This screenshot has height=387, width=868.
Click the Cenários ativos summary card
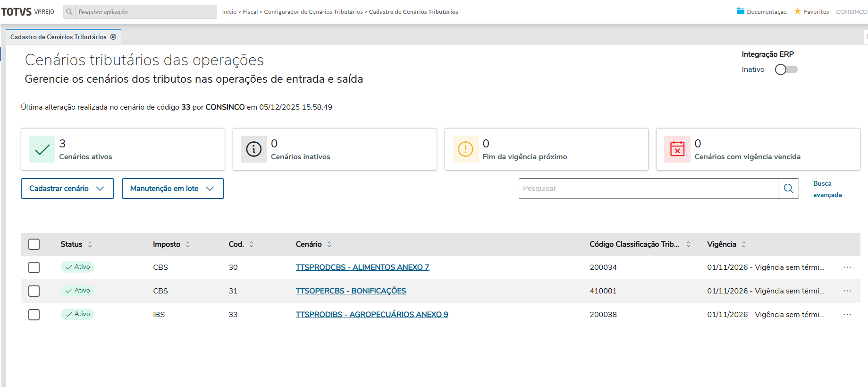[123, 149]
